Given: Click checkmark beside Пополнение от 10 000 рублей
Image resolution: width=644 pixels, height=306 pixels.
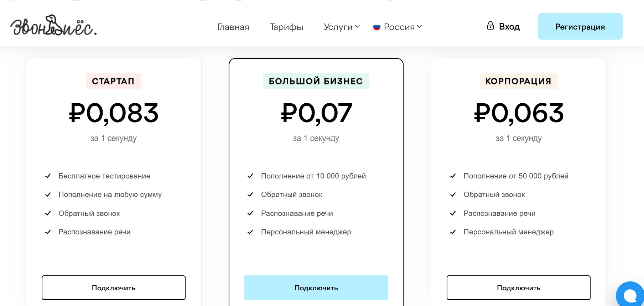Looking at the screenshot, I should point(250,176).
